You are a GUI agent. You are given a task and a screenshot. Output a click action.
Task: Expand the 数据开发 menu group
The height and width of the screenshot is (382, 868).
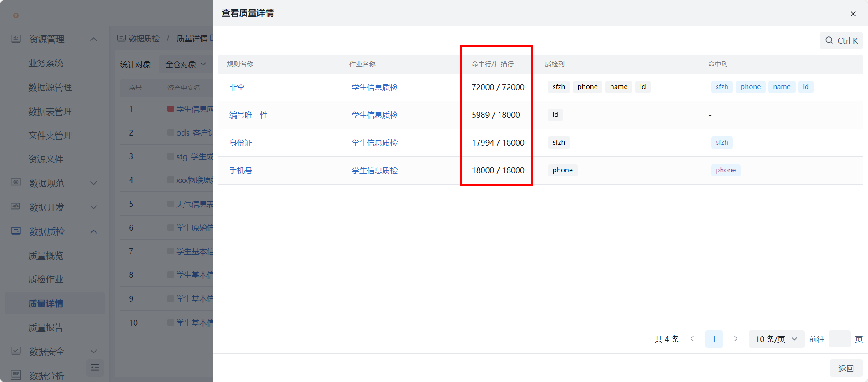click(x=94, y=207)
